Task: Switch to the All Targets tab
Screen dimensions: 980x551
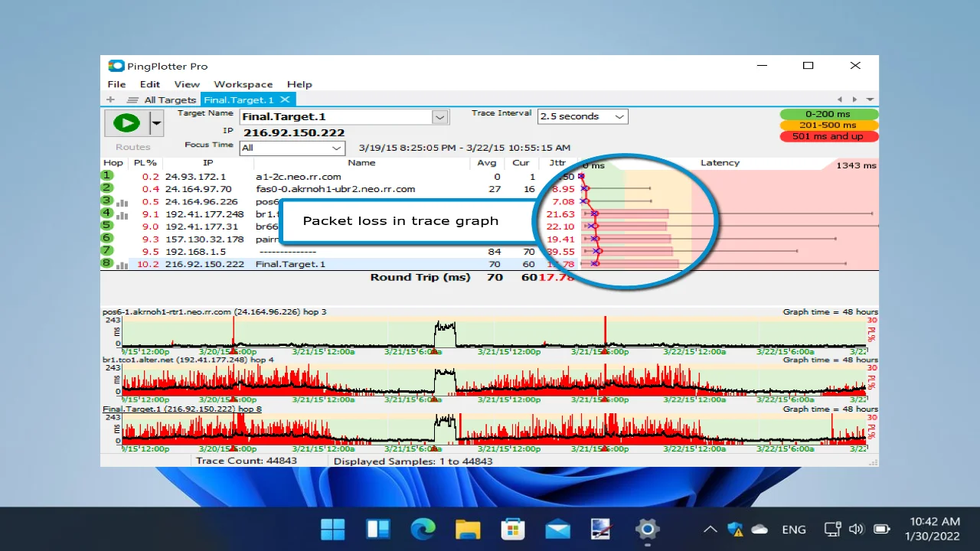Action: click(x=170, y=99)
